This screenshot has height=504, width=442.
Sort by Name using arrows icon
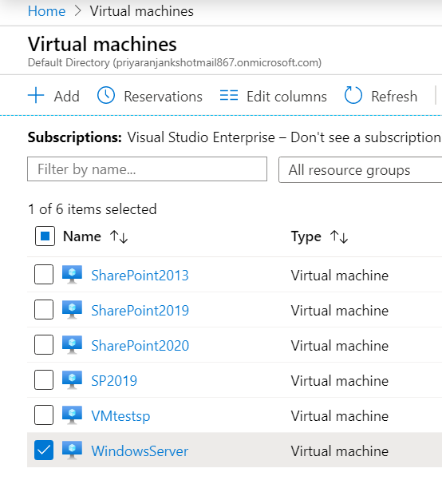[119, 236]
